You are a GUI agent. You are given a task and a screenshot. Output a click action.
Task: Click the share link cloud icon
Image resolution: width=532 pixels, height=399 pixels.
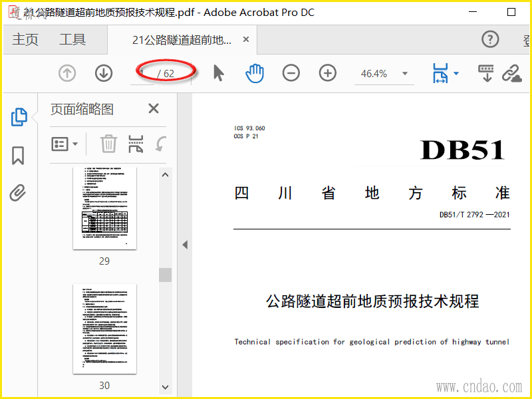tap(511, 73)
